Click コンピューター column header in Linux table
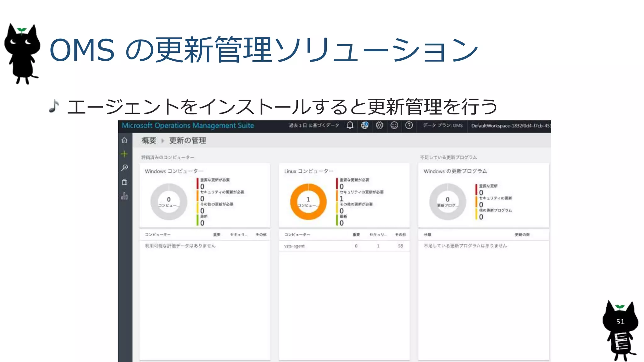 [x=297, y=235]
